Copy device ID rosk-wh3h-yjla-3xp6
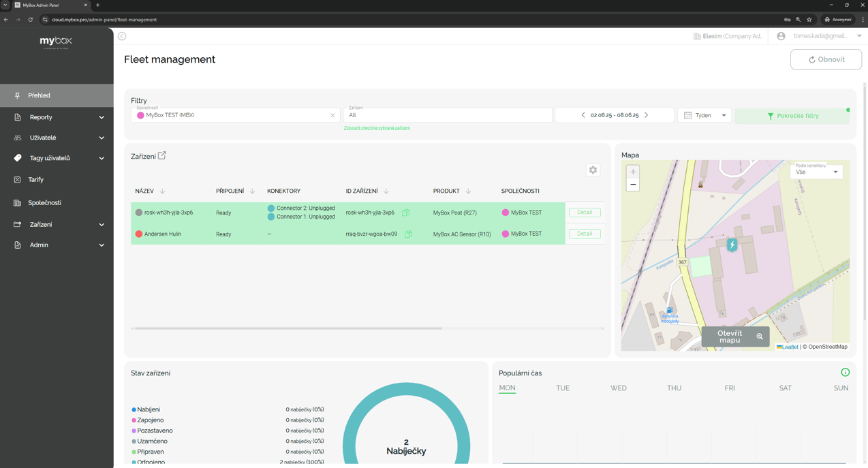The height and width of the screenshot is (468, 868). coord(406,213)
